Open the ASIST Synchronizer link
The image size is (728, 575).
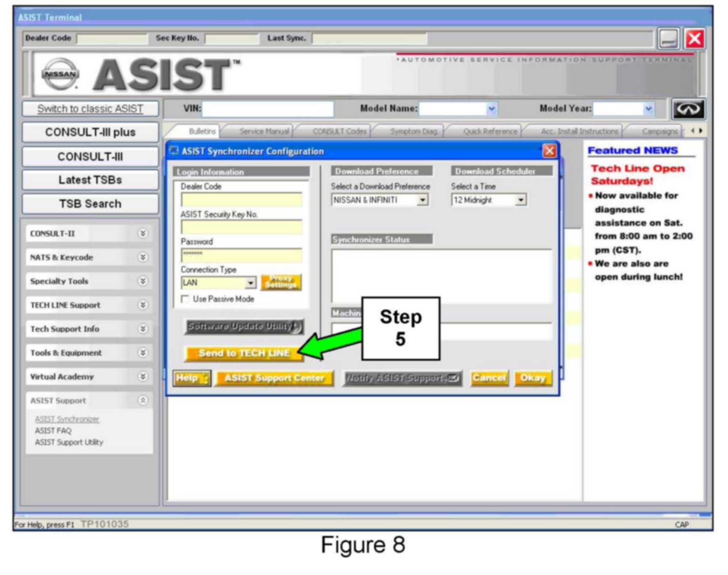[x=67, y=419]
